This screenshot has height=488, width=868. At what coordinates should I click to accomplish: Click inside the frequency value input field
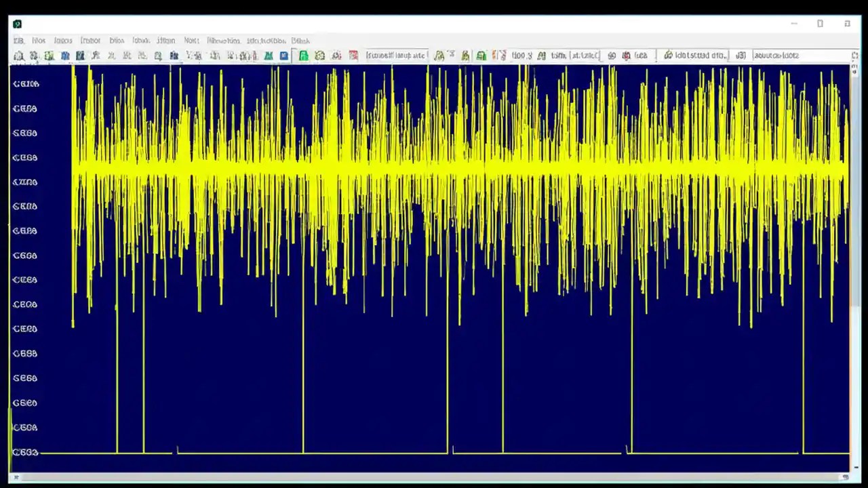coord(521,56)
